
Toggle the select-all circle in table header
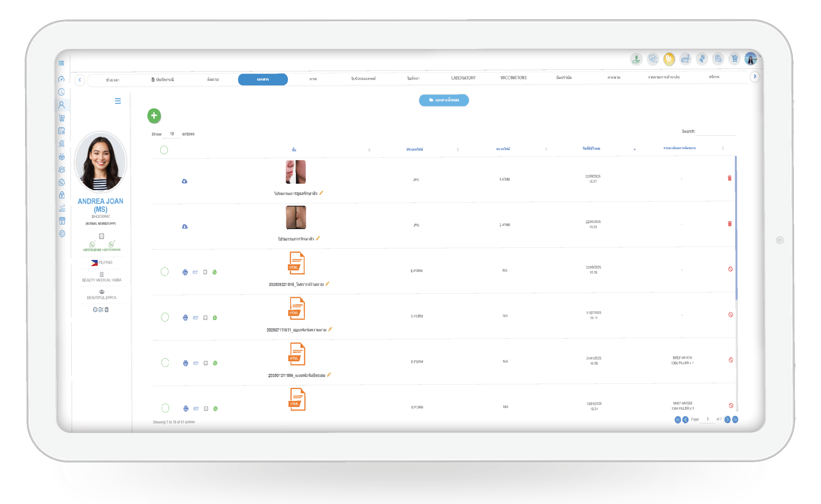pos(164,150)
